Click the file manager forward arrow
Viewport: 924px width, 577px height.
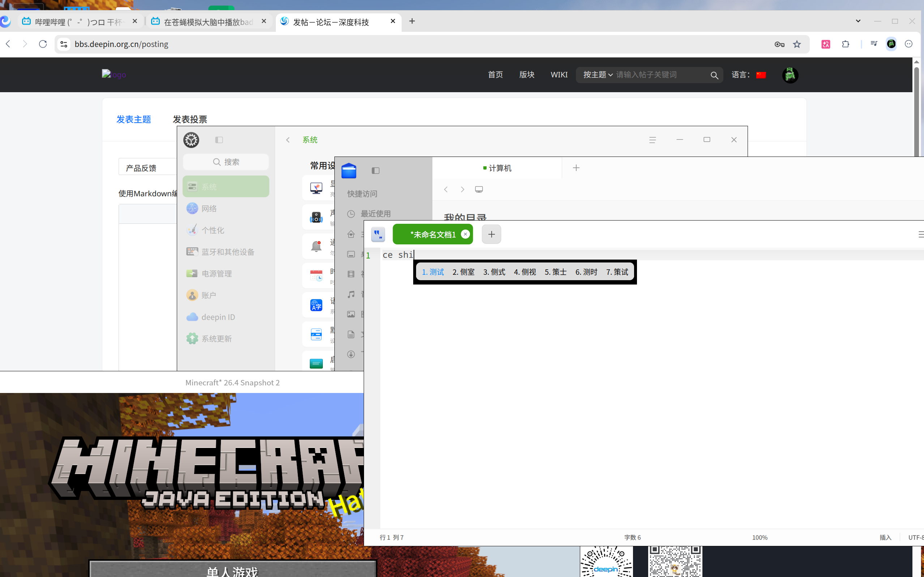(x=462, y=189)
